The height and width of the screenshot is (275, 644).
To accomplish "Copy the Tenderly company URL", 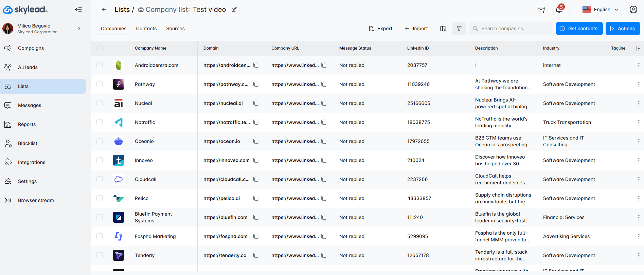I will point(324,255).
